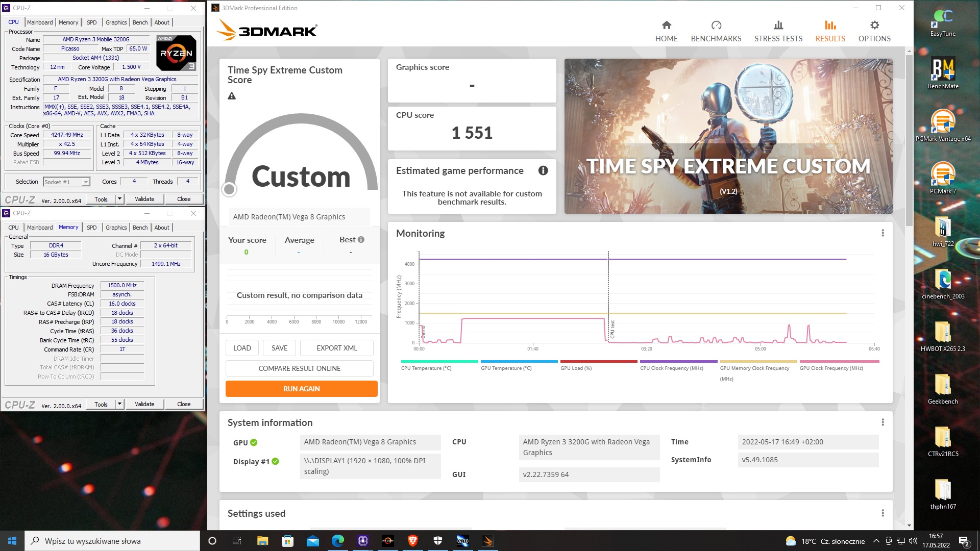Click Validate in top CPU-Z window
The width and height of the screenshot is (980, 551).
144,199
